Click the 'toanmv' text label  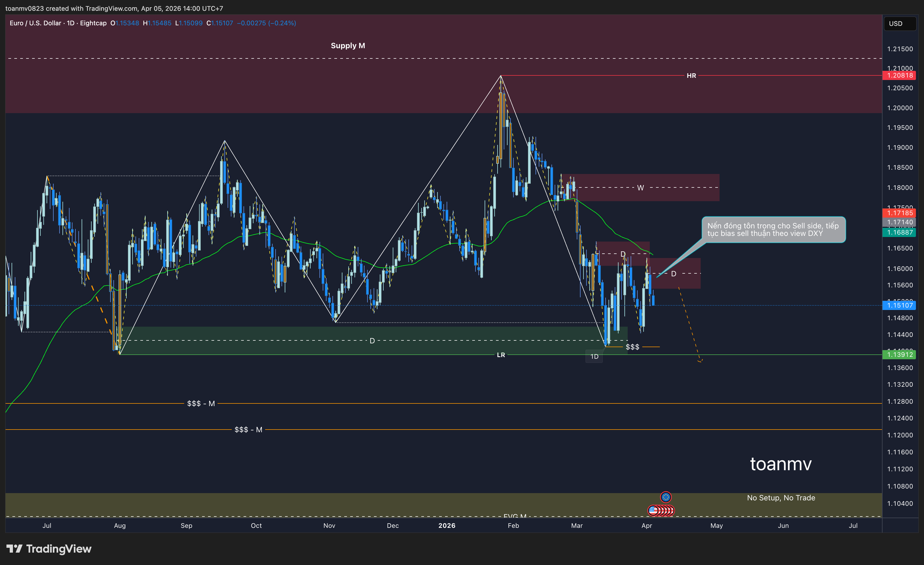(781, 464)
